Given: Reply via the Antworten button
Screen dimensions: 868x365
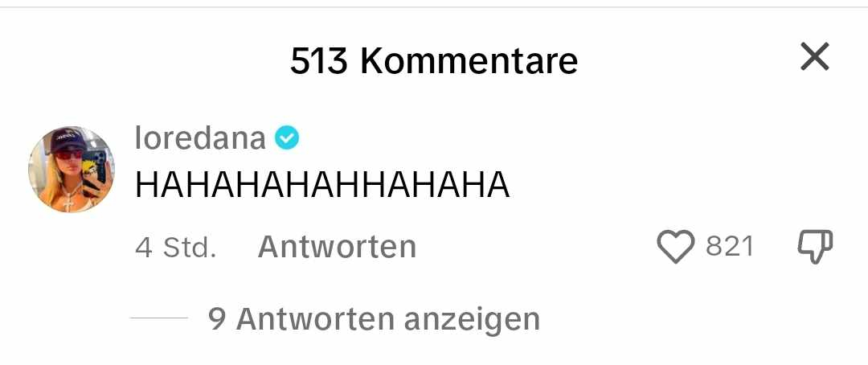Looking at the screenshot, I should click(337, 247).
